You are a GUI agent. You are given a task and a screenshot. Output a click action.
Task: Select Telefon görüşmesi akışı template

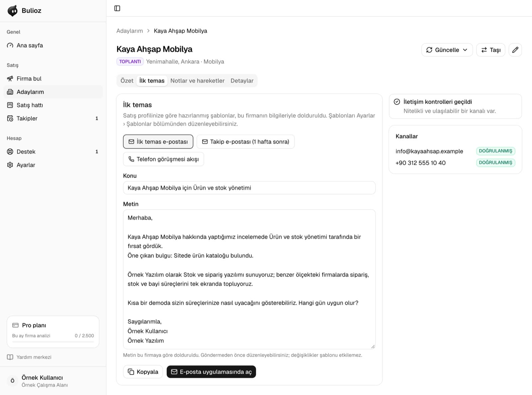tap(164, 159)
